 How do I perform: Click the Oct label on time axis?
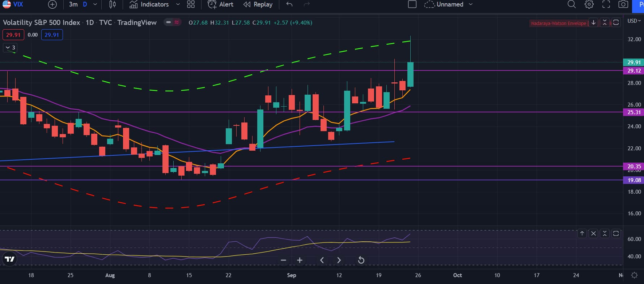point(458,275)
